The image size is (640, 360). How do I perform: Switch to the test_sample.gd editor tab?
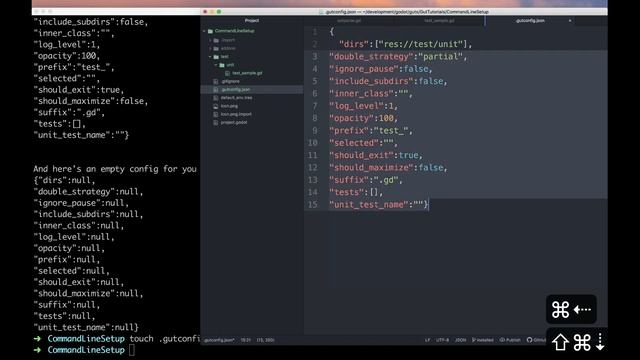click(439, 20)
